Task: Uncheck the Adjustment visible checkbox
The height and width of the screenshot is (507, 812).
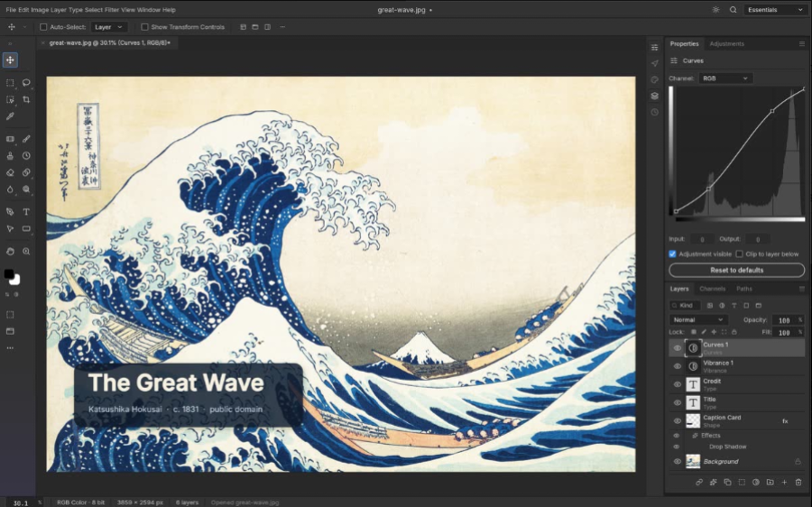Action: 672,253
